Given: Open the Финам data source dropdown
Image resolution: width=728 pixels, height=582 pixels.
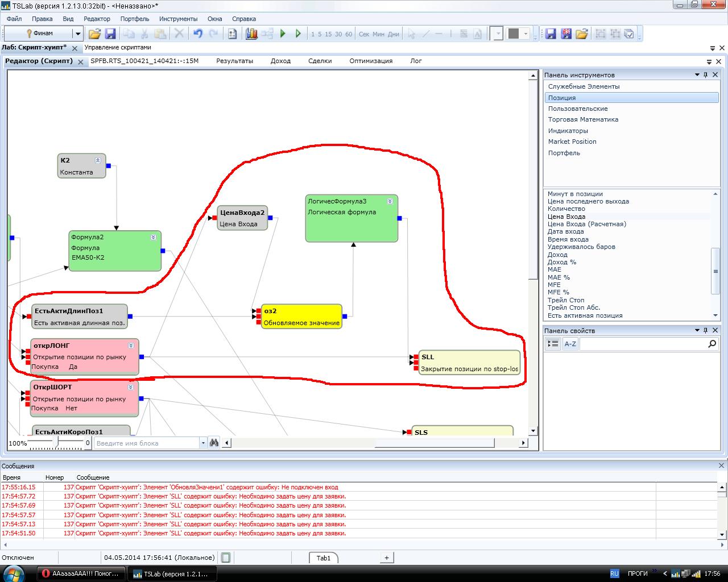Looking at the screenshot, I should [78, 34].
